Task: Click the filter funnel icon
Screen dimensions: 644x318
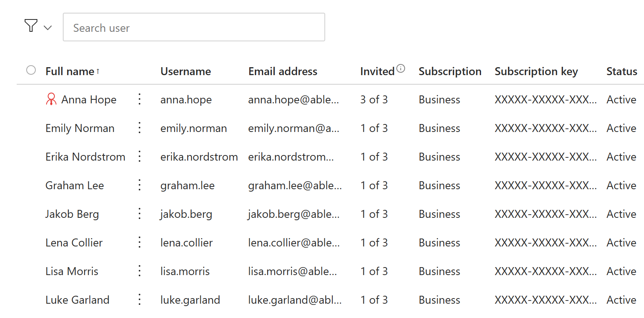Action: point(31,25)
